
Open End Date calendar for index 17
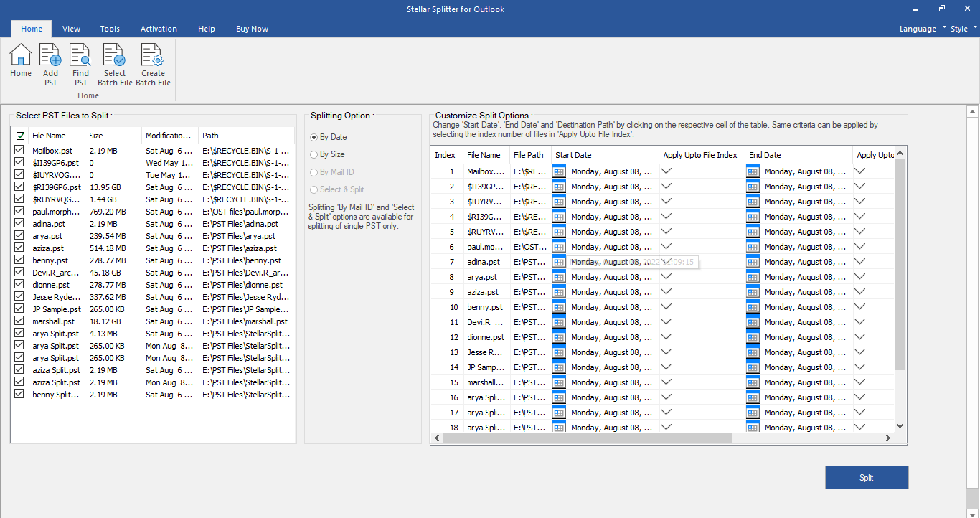[753, 413]
